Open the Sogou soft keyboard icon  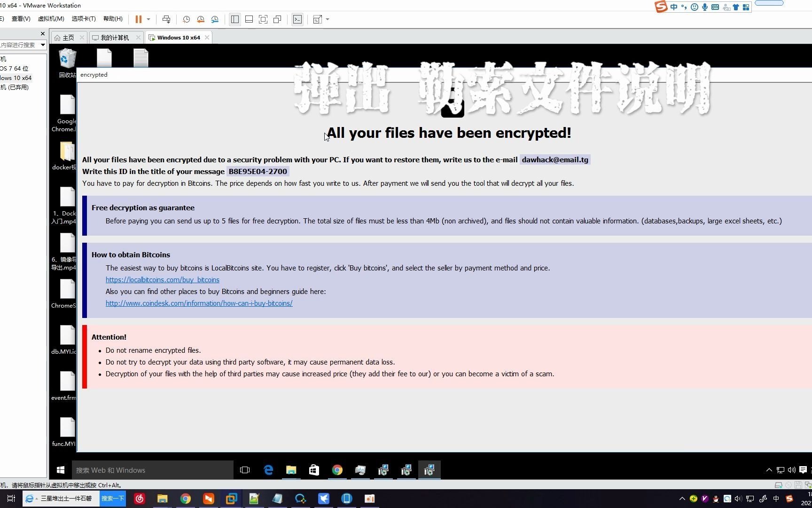click(x=715, y=7)
